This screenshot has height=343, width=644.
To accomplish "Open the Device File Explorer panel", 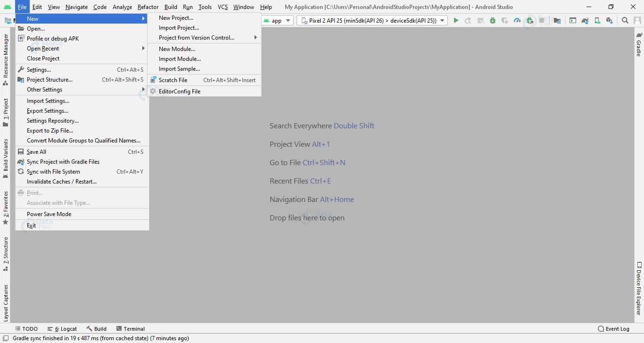I will click(639, 289).
